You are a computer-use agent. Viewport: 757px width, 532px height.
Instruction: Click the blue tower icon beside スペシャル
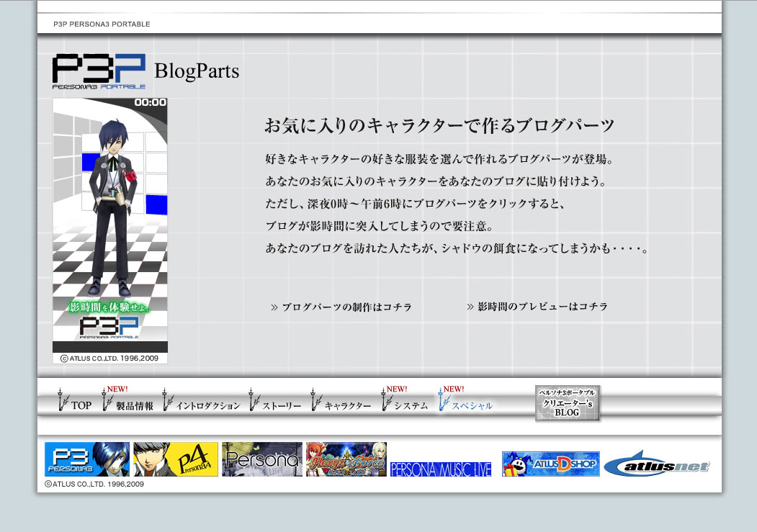[443, 400]
